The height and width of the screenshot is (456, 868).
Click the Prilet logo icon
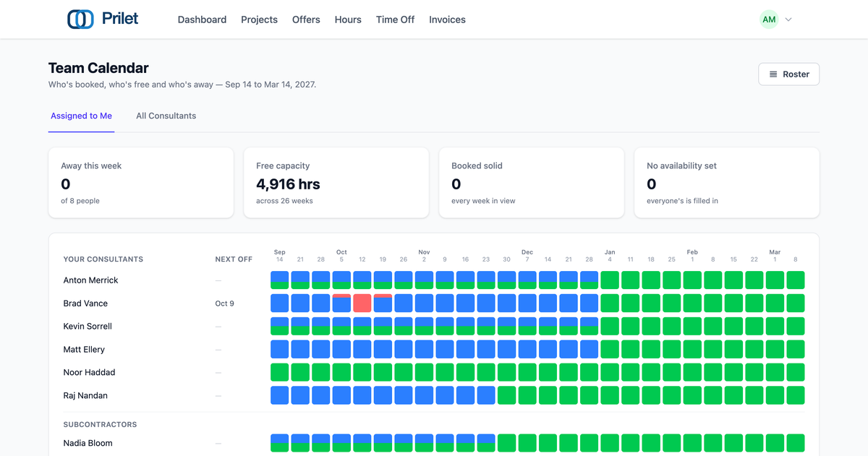tap(80, 20)
